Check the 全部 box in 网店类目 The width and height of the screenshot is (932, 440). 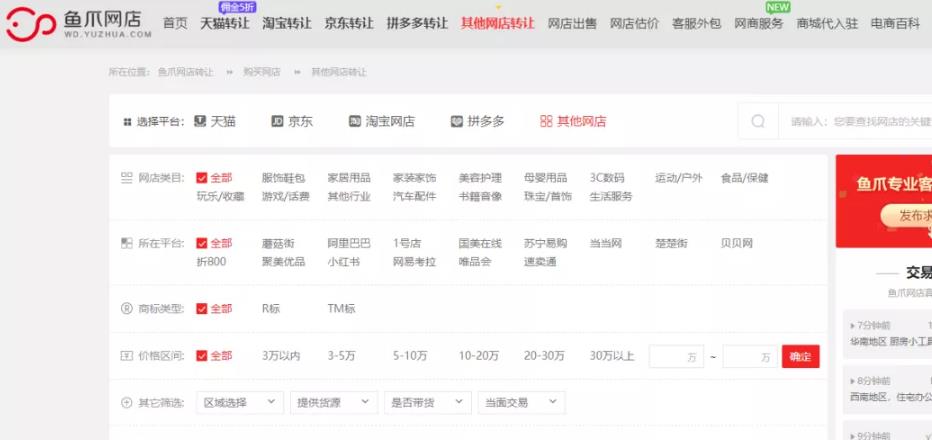[x=201, y=178]
